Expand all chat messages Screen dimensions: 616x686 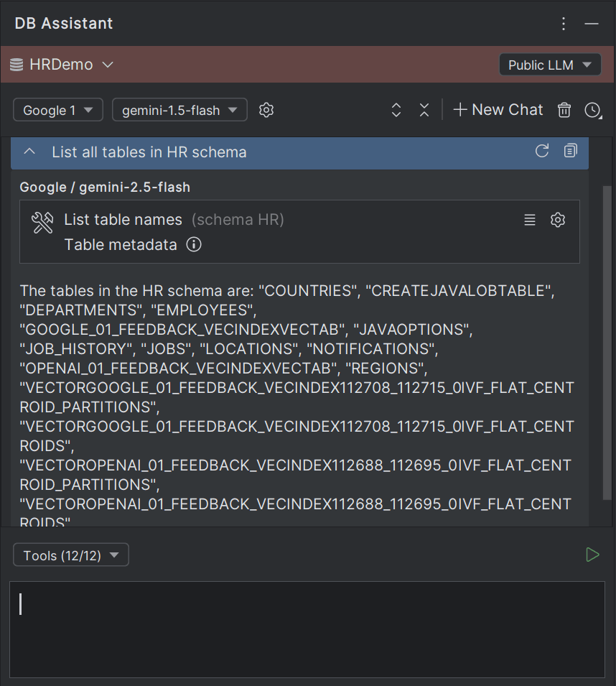point(396,110)
